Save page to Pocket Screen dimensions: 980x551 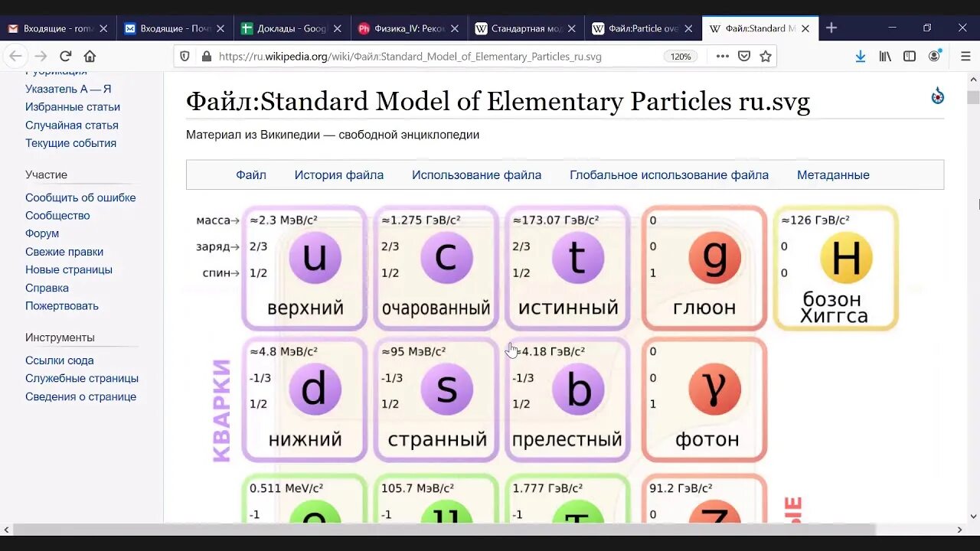pos(743,56)
